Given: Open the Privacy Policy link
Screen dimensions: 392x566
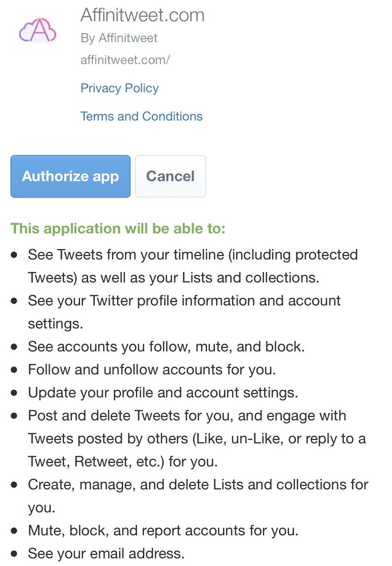Looking at the screenshot, I should [119, 88].
